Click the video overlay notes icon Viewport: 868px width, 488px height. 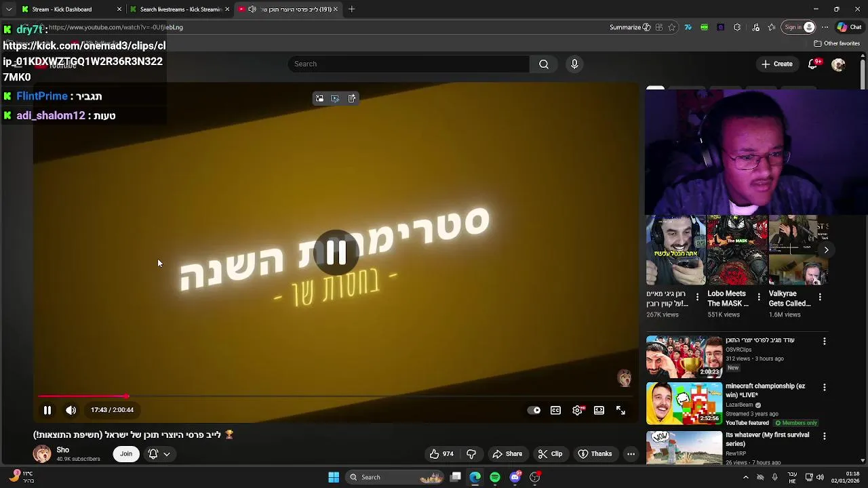click(352, 98)
